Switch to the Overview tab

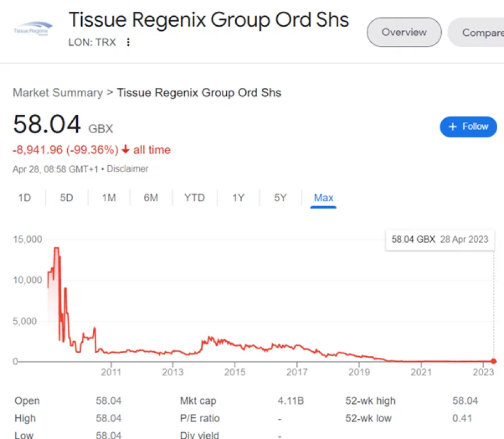point(404,32)
